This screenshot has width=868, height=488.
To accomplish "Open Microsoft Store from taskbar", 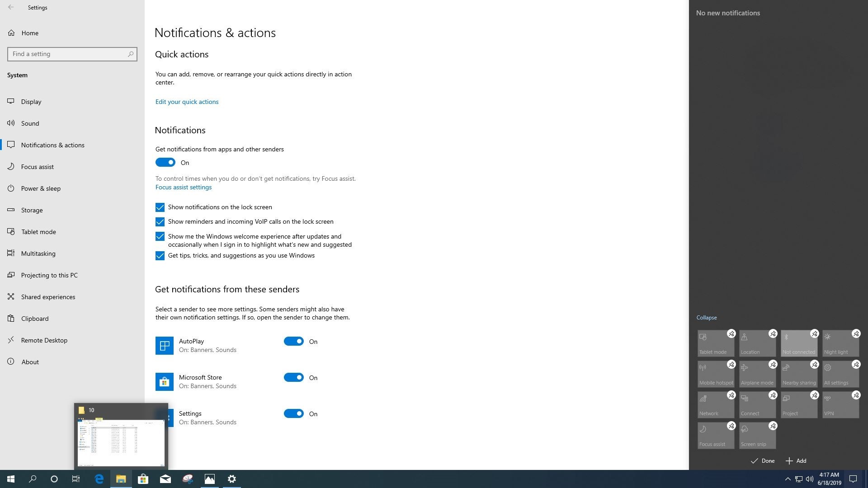I will (143, 479).
